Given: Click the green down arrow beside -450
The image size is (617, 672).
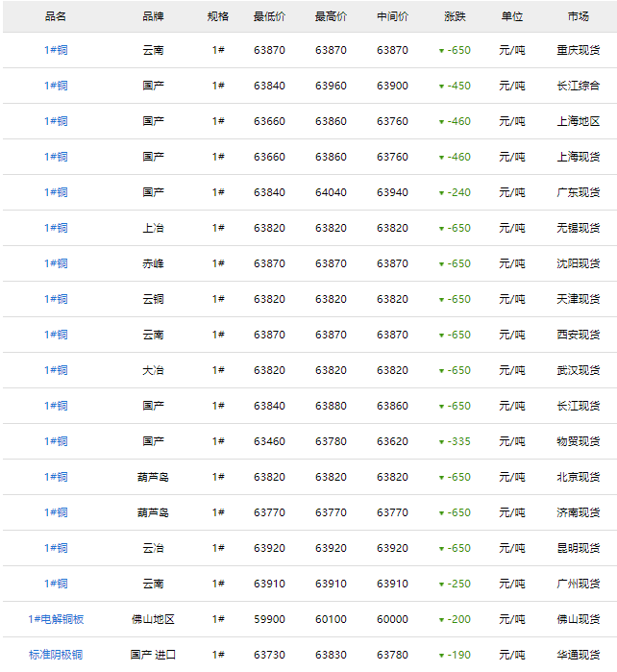Looking at the screenshot, I should tap(441, 87).
